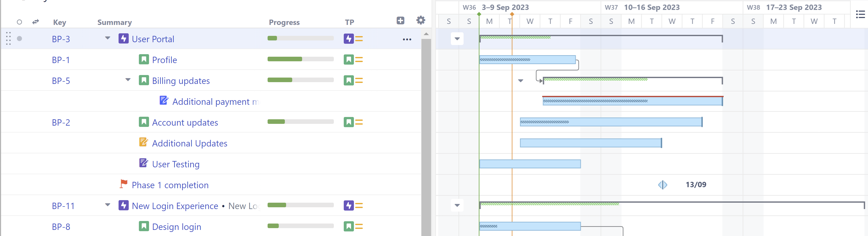
Task: Collapse the top gantt group dropdown arrow
Action: click(x=457, y=38)
